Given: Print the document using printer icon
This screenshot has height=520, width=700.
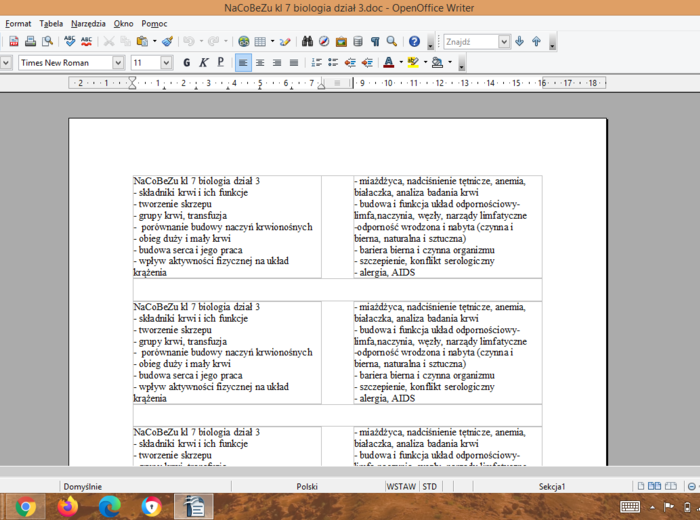Looking at the screenshot, I should (30, 42).
